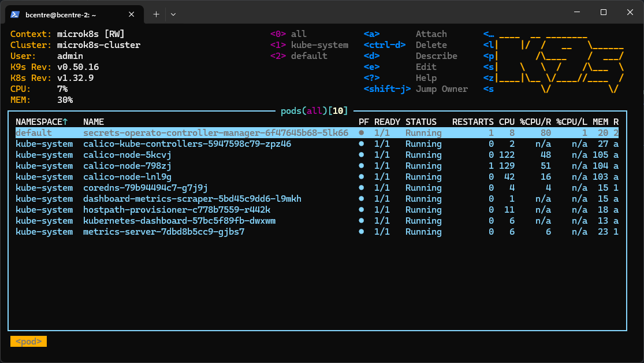Viewport: 644px width, 363px height.
Task: Expand the terminal profiles dropdown chevron
Action: tap(173, 14)
